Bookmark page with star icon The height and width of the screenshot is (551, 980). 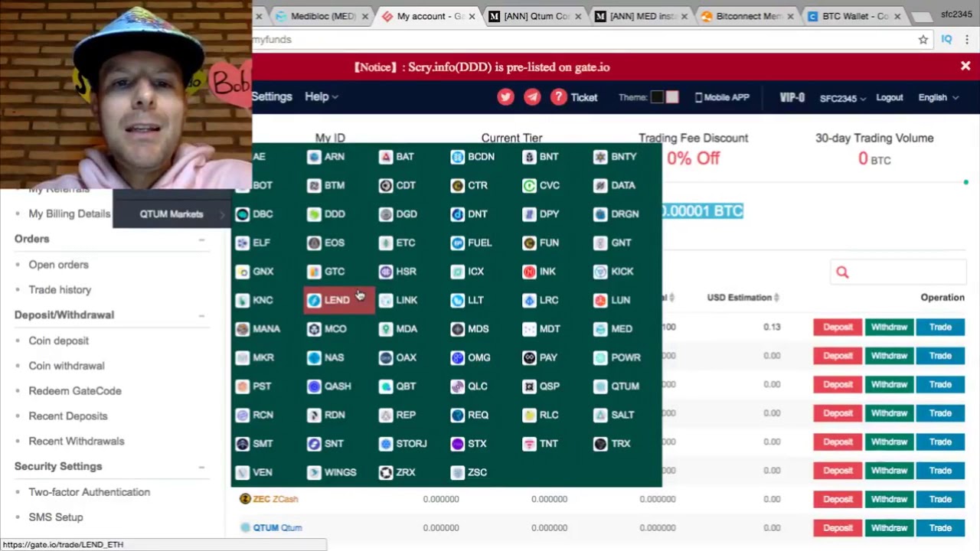(923, 40)
